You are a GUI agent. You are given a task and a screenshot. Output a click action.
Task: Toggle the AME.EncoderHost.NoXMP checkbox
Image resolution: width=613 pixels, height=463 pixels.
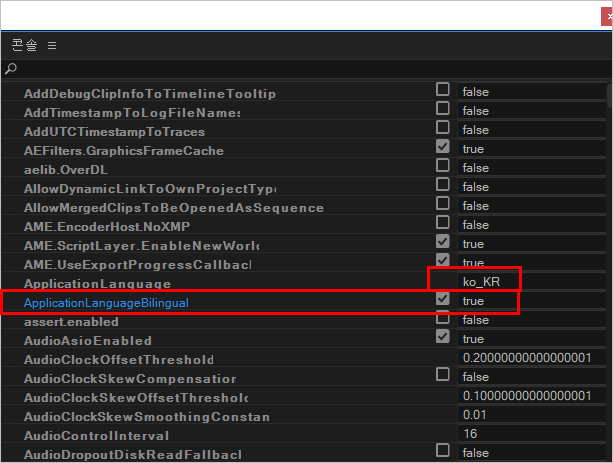coord(443,223)
